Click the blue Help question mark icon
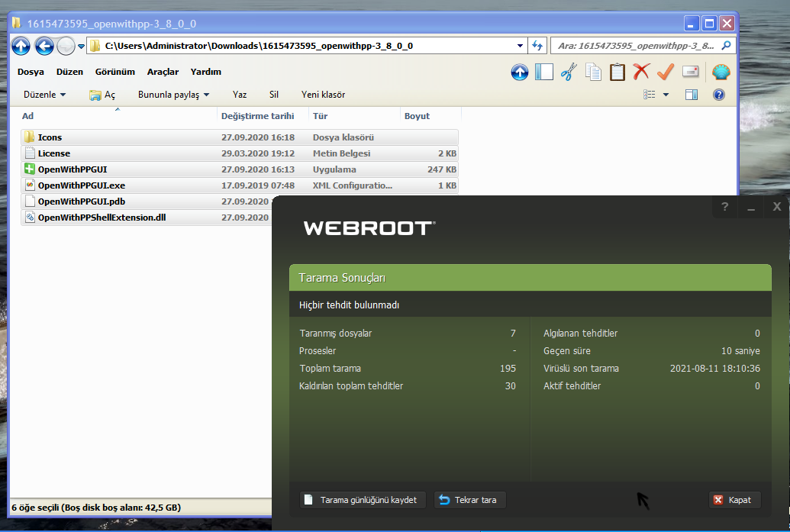Screen dimensions: 790x532 tap(719, 94)
